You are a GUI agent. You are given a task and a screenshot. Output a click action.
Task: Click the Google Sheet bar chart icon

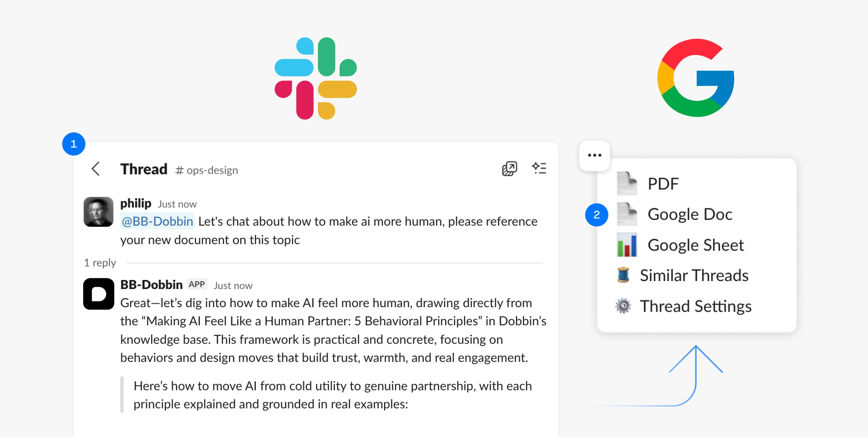(627, 245)
